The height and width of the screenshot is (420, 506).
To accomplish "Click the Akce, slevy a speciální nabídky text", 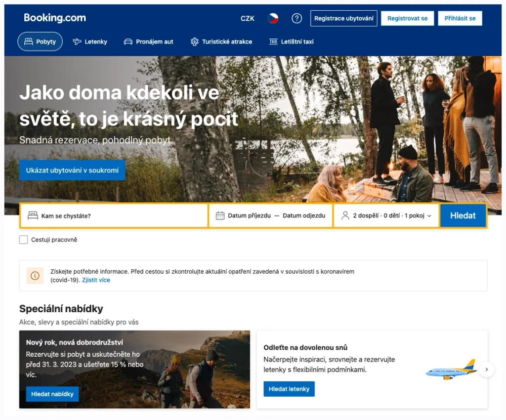I will coord(79,322).
